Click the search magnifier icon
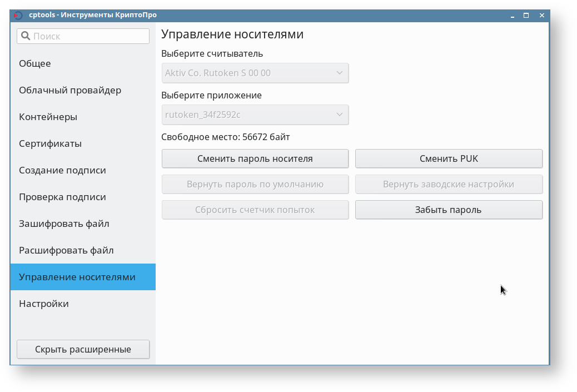The image size is (577, 392). click(25, 36)
